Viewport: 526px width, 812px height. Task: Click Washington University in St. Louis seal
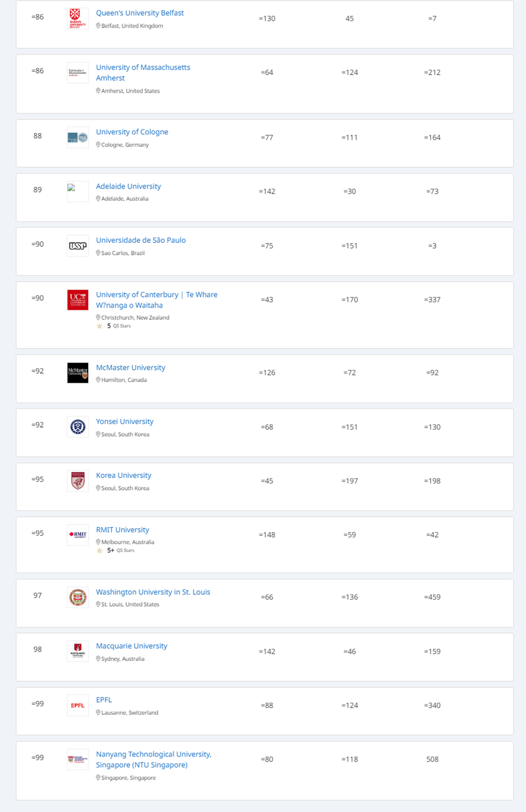pyautogui.click(x=77, y=597)
